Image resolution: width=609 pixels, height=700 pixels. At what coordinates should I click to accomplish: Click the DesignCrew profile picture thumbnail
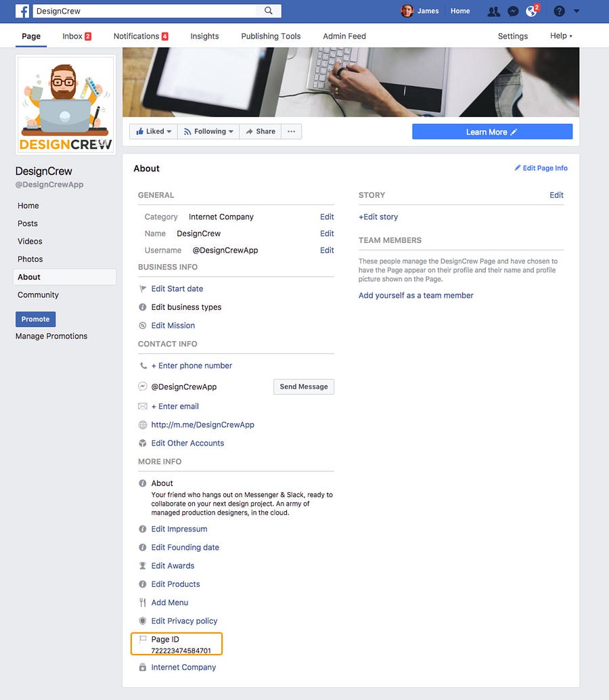[x=66, y=105]
